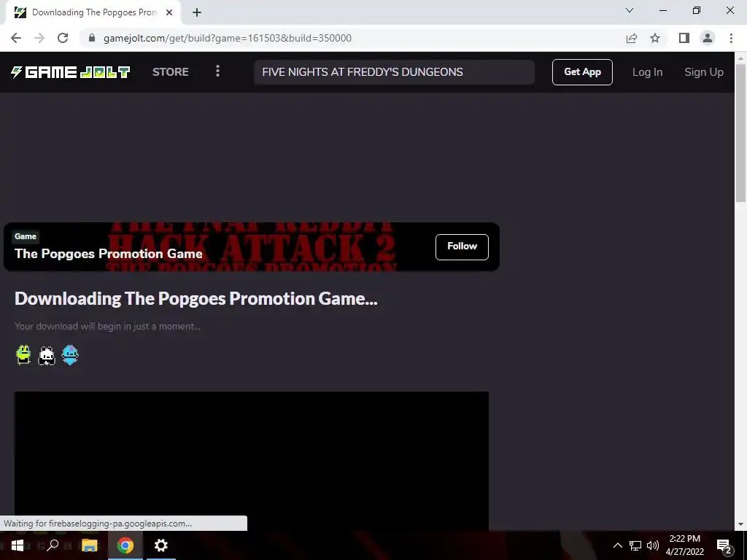Click the browser forward arrow
This screenshot has width=747, height=560.
click(x=39, y=38)
